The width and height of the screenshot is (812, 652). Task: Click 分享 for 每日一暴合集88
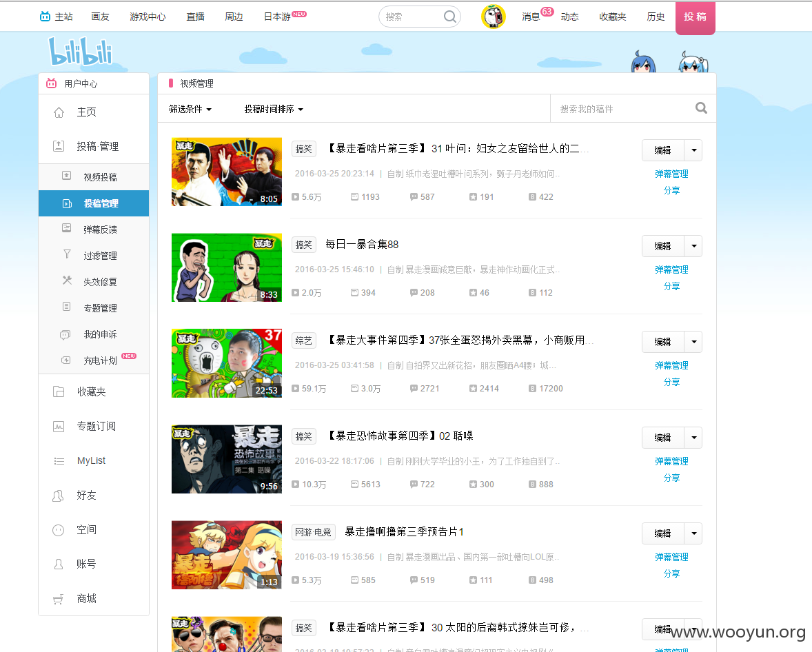click(x=671, y=287)
